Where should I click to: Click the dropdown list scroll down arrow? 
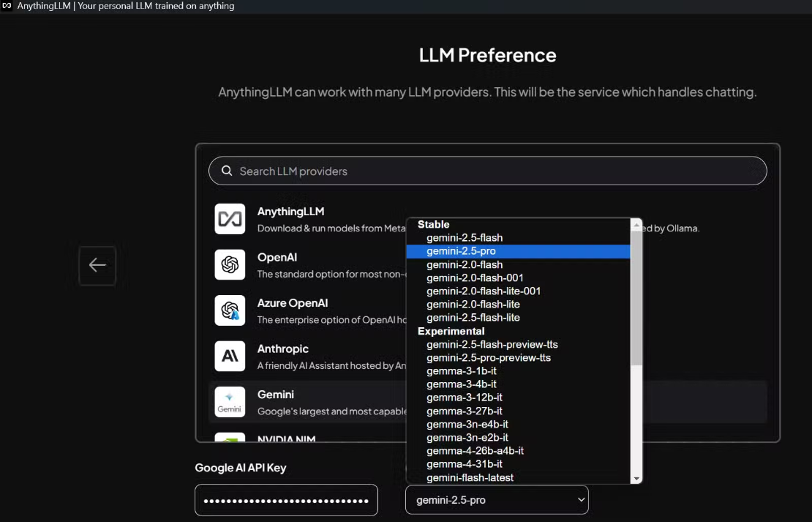636,479
